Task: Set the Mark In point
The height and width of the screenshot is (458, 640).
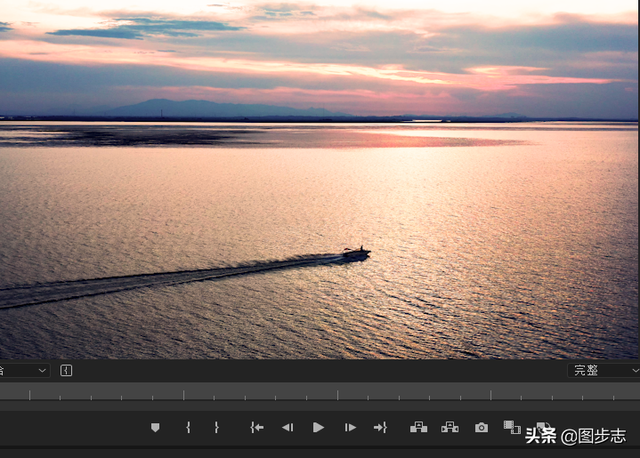Action: (188, 427)
